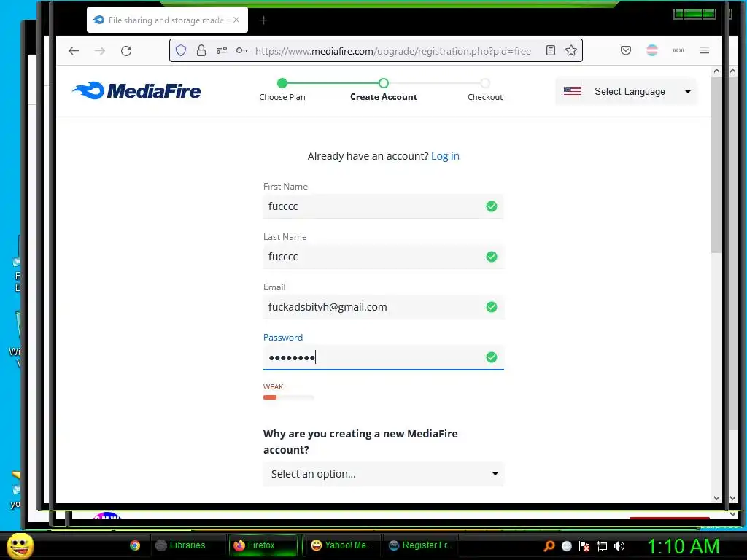Screen dimensions: 747x560
Task: Reload the MediaFire page
Action: pyautogui.click(x=126, y=51)
